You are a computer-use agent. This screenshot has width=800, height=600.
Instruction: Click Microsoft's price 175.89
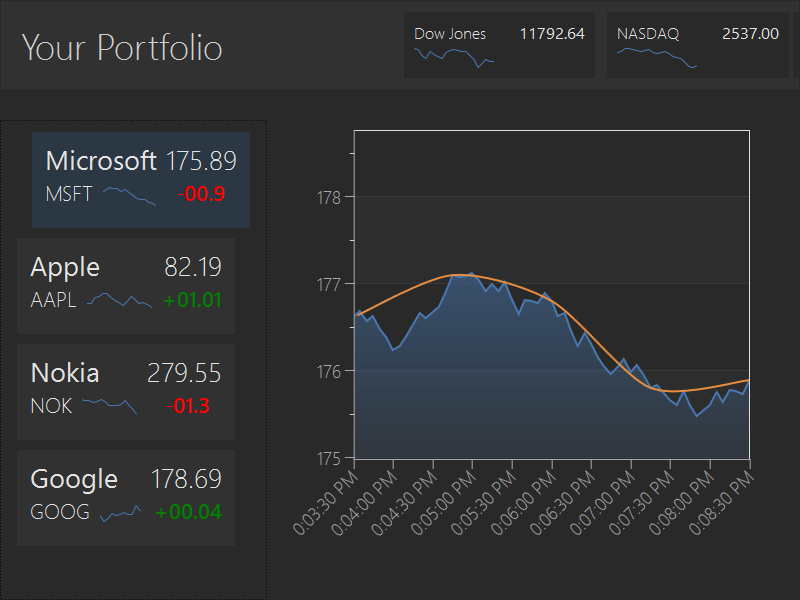(201, 161)
